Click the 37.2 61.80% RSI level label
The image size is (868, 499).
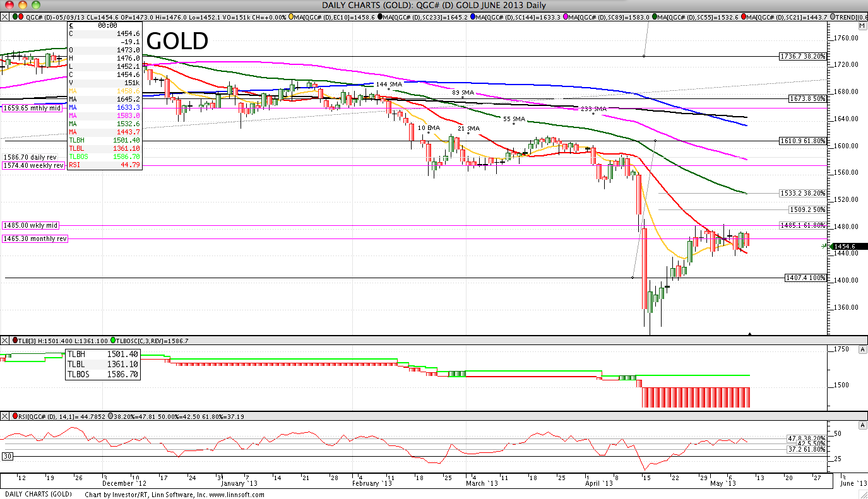(x=806, y=449)
